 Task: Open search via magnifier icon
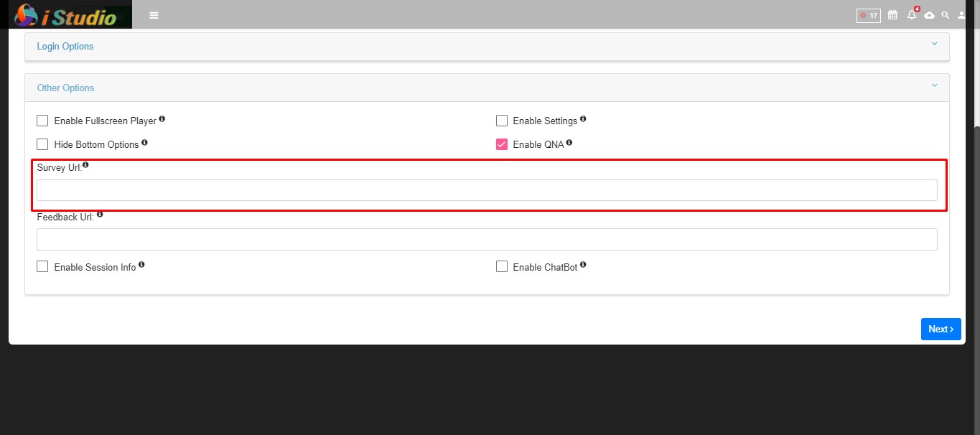click(x=946, y=14)
